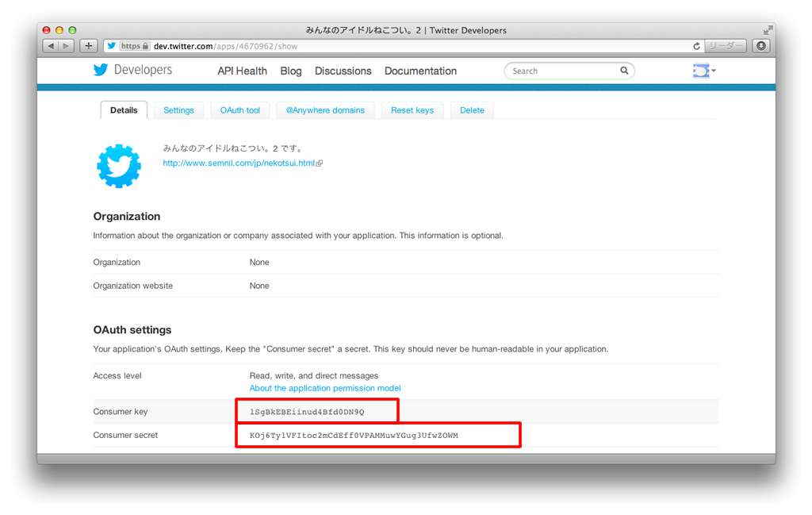Open the Delete tab
The width and height of the screenshot is (812, 515).
472,110
